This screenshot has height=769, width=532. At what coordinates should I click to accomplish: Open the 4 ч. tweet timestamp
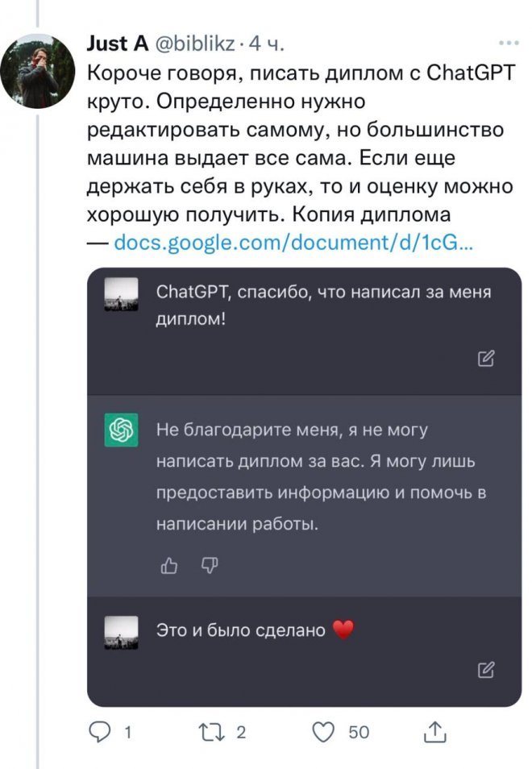(266, 44)
